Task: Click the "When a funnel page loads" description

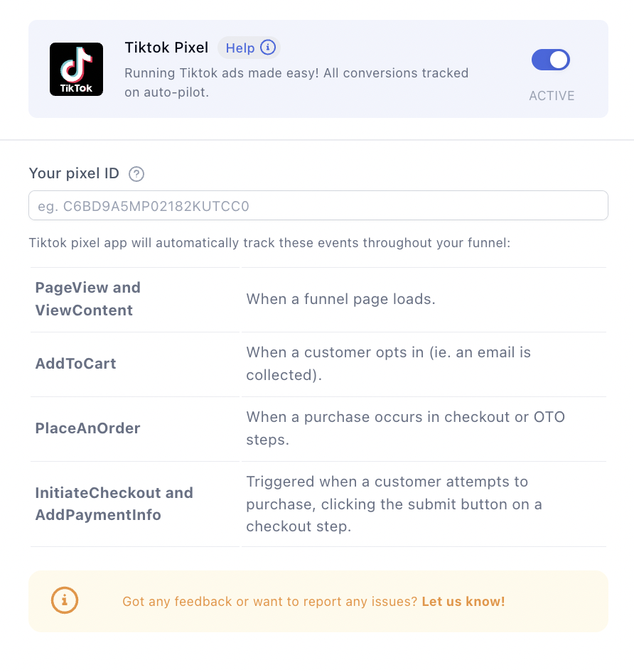Action: [x=340, y=299]
